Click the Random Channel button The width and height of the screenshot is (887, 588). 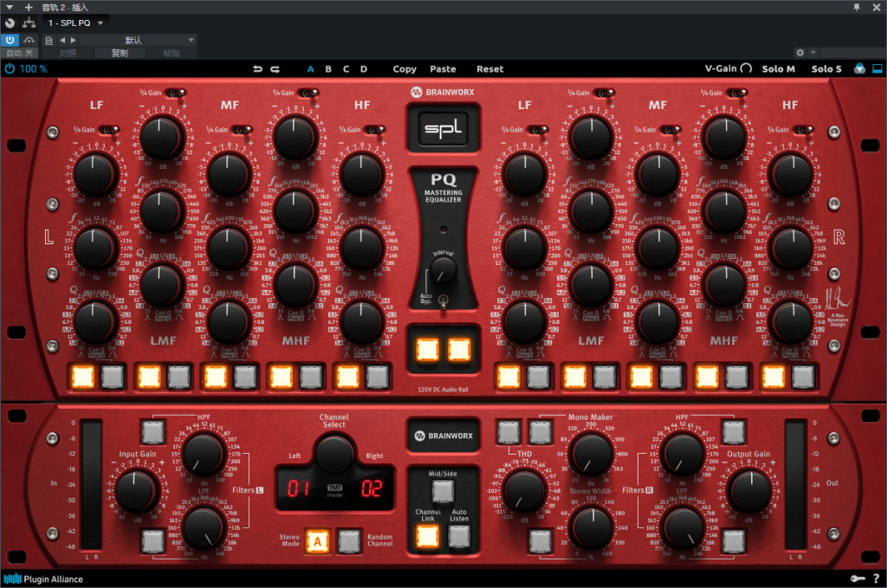point(349,540)
